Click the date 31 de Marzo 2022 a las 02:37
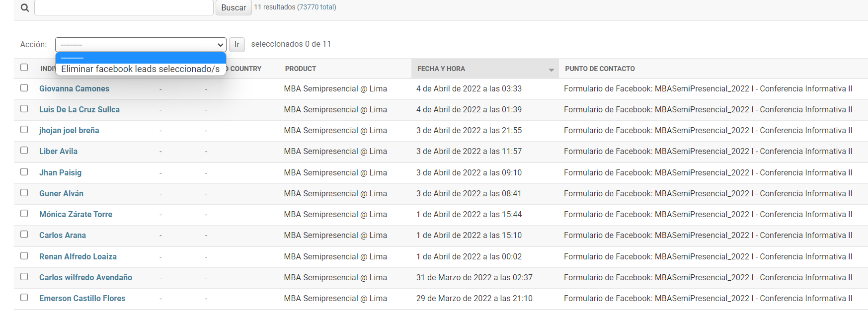 (474, 277)
